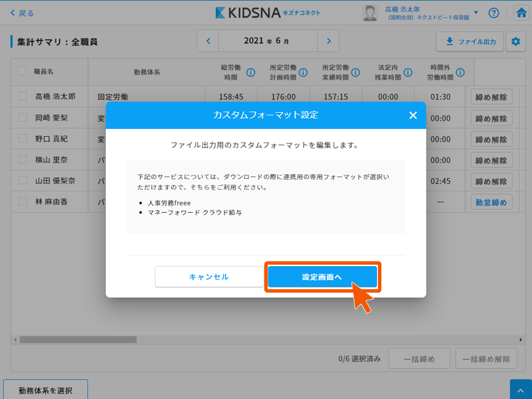
Task: Open settings gear icon beside file export
Action: [516, 42]
